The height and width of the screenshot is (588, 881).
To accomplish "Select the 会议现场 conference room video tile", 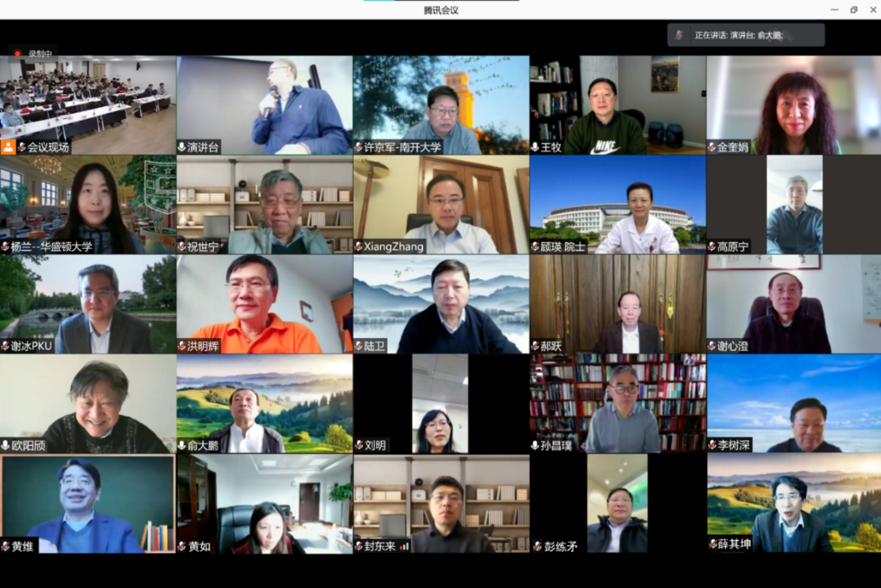I will pyautogui.click(x=88, y=105).
